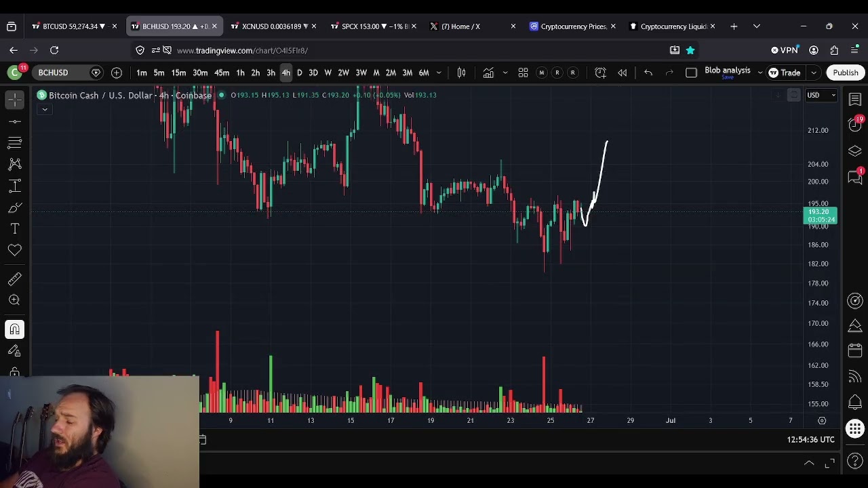868x488 pixels.
Task: Open the chats panel
Action: (855, 177)
